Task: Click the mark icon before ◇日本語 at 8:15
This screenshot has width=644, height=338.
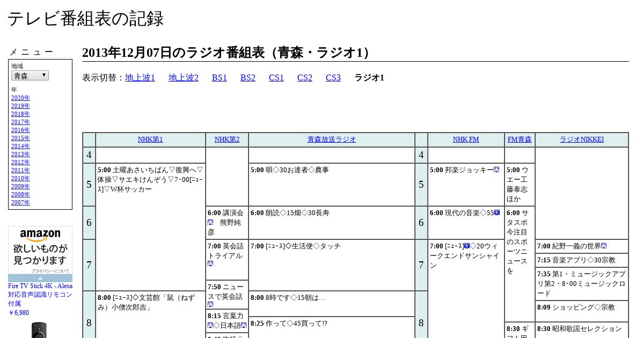Action: point(210,326)
